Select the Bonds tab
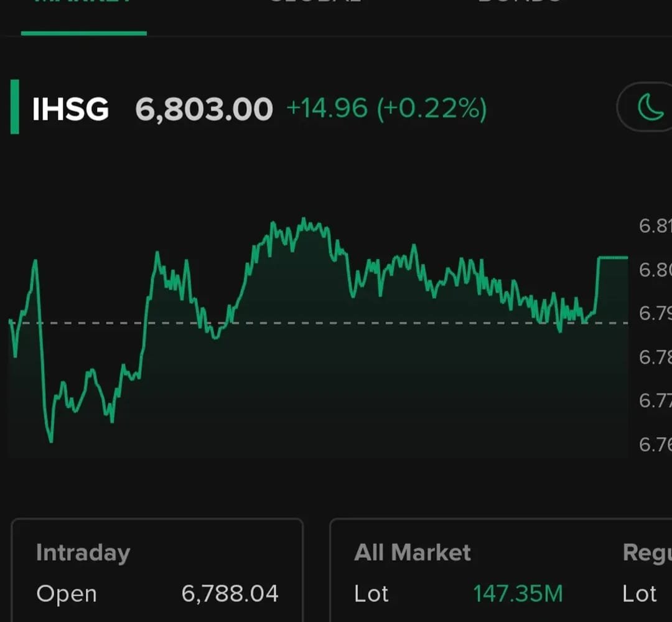The width and height of the screenshot is (672, 622). 520,4
